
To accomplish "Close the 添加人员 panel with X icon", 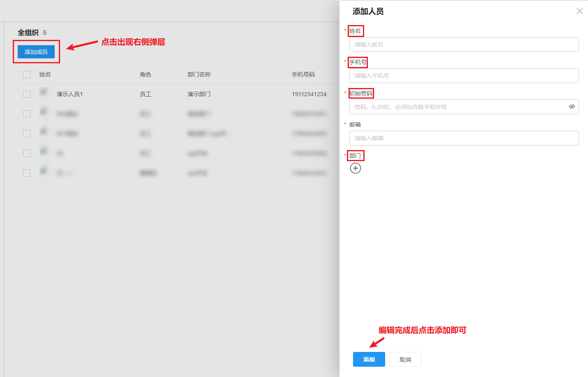I will coord(579,11).
